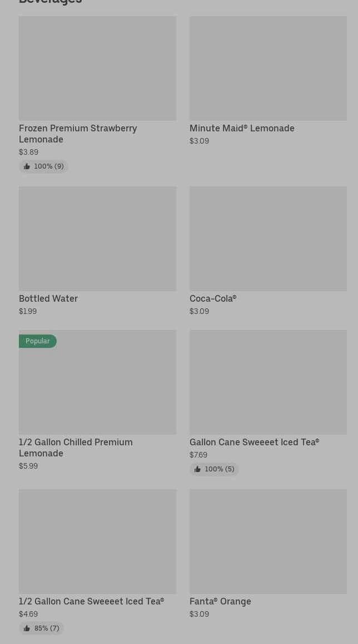Select the Fanta Orange product image
Viewport: 358px width, 644px height.
click(x=268, y=542)
